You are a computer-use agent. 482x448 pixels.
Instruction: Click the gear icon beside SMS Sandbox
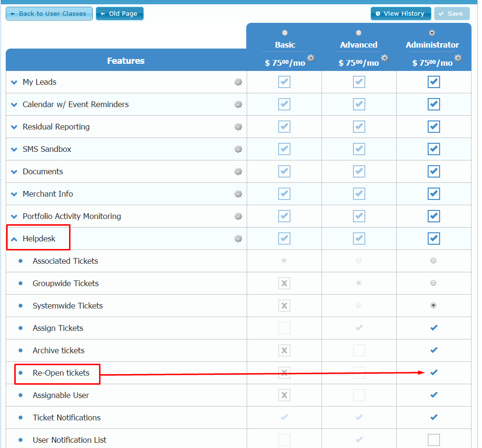(x=238, y=149)
